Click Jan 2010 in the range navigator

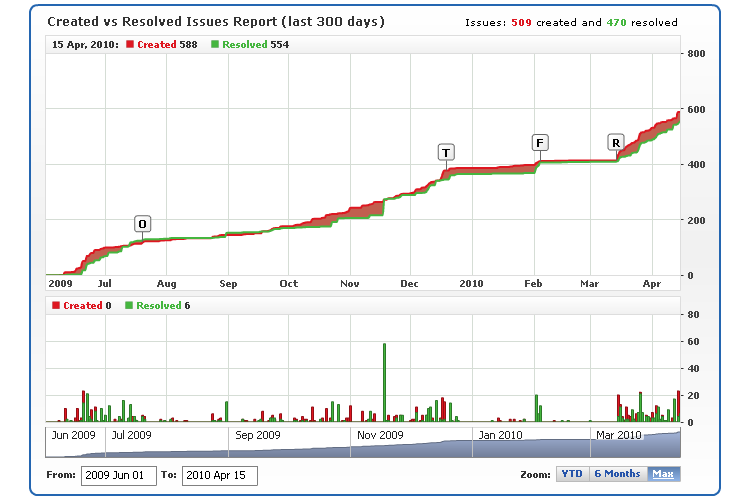498,435
